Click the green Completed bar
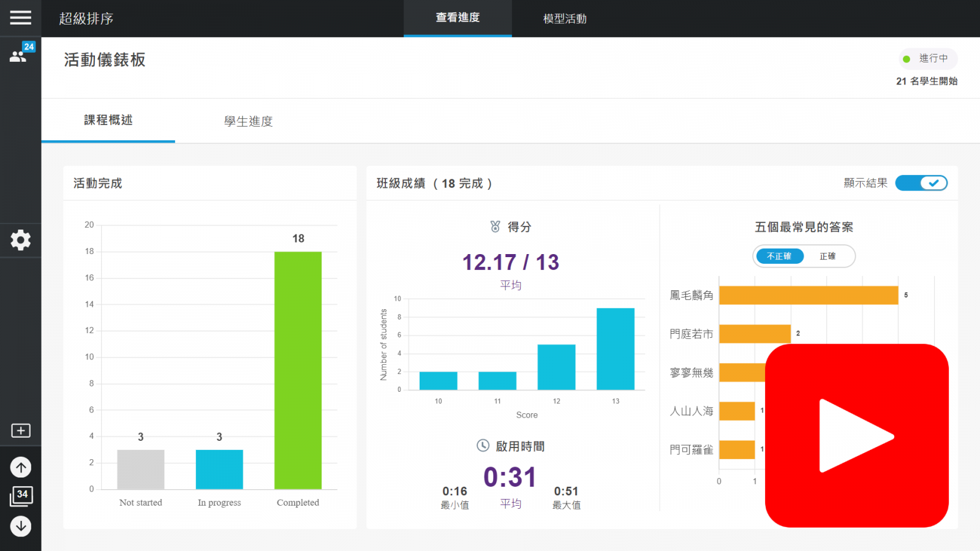The height and width of the screenshot is (551, 980). [298, 370]
